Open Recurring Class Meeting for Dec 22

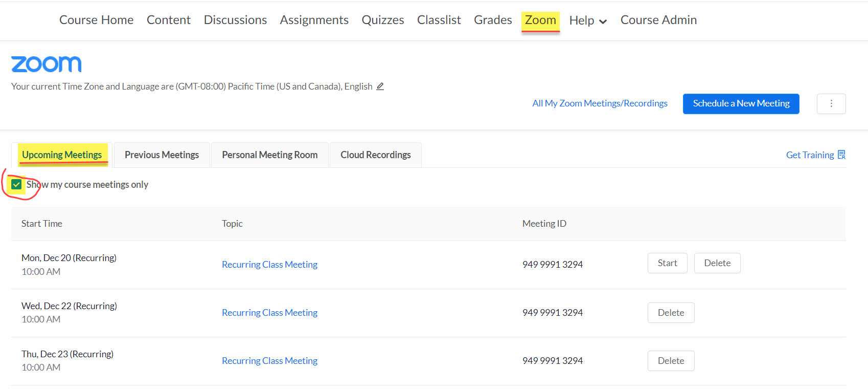point(269,313)
